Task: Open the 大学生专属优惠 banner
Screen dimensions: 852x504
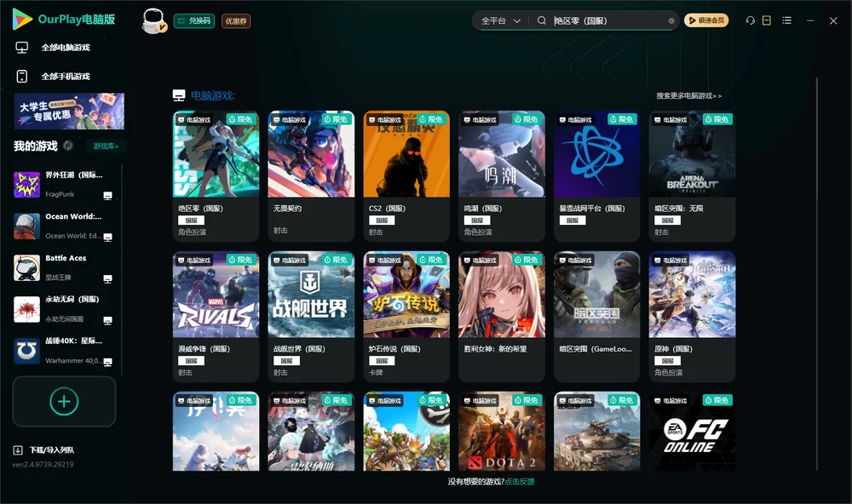Action: click(x=69, y=111)
